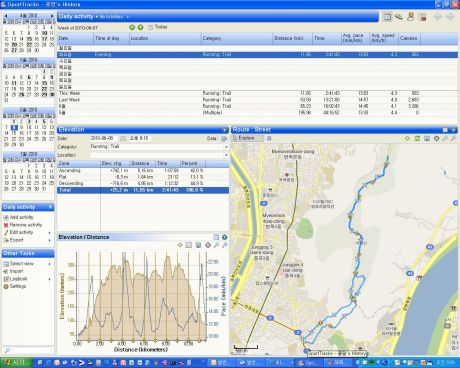Refresh the route map with green arrows icon
Image resolution: width=460 pixels, height=368 pixels.
(417, 138)
